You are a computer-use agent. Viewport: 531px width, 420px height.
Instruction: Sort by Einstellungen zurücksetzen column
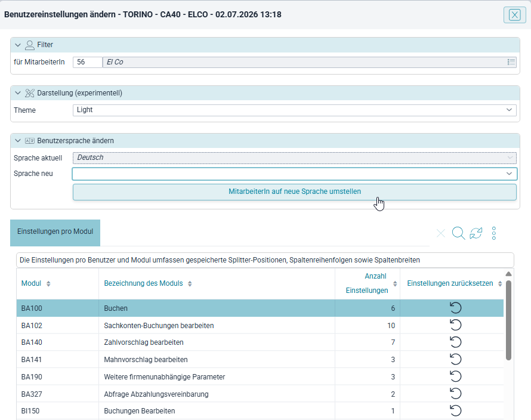click(x=500, y=284)
